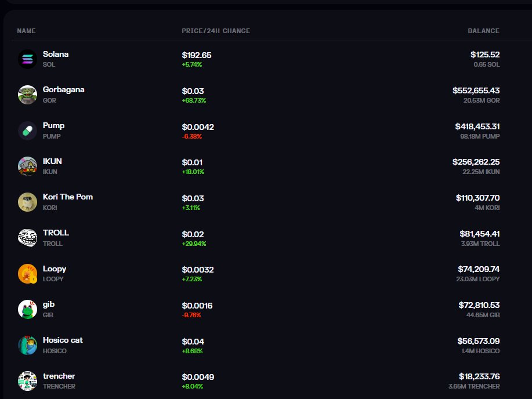532x399 pixels.
Task: Click the +5.74% change value
Action: [x=192, y=64]
